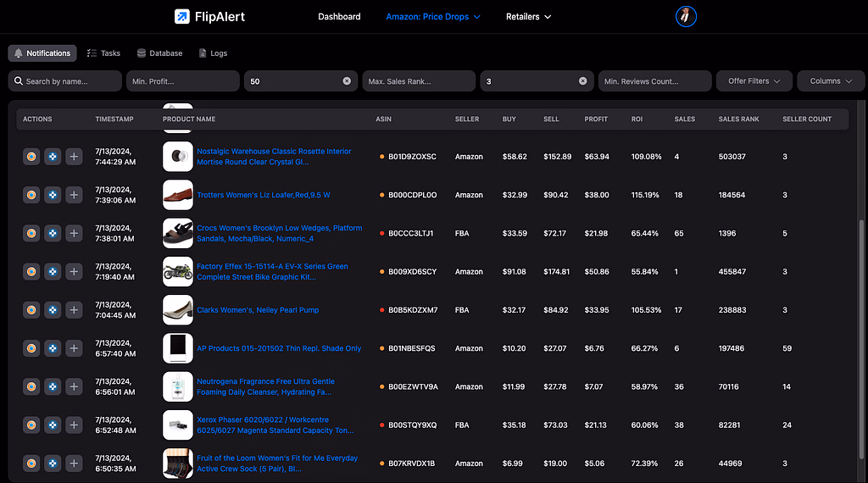This screenshot has height=483, width=868.
Task: Click the SELLER COUNT column header
Action: [807, 119]
